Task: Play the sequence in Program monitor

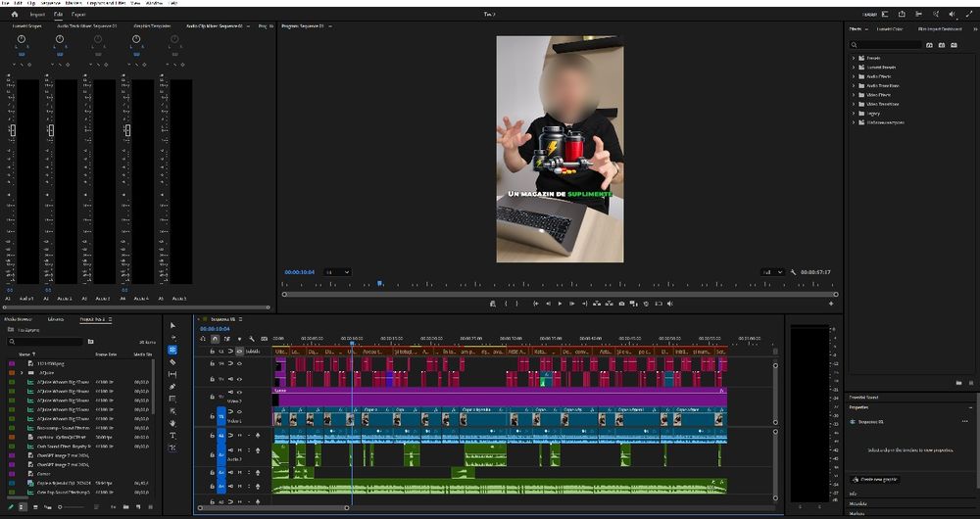Action: pyautogui.click(x=560, y=304)
